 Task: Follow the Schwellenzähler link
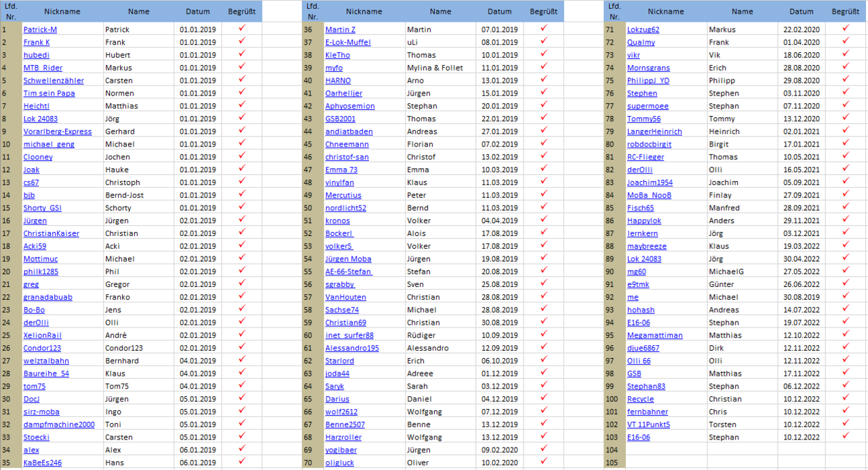click(x=54, y=81)
